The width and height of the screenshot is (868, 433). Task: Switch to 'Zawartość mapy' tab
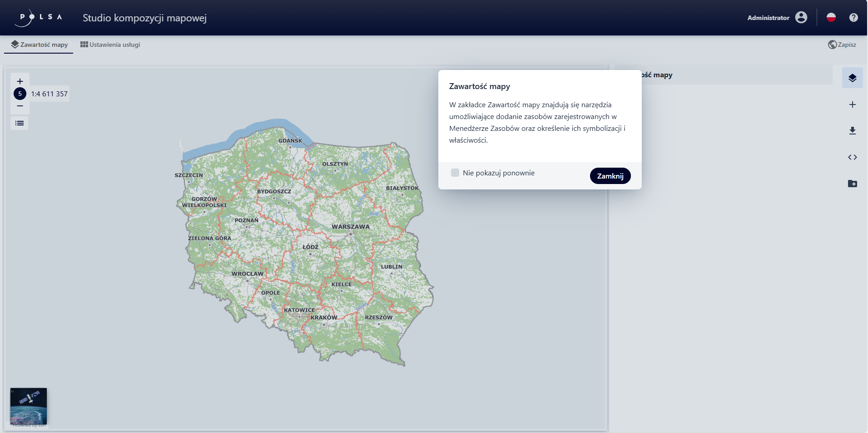click(x=39, y=45)
